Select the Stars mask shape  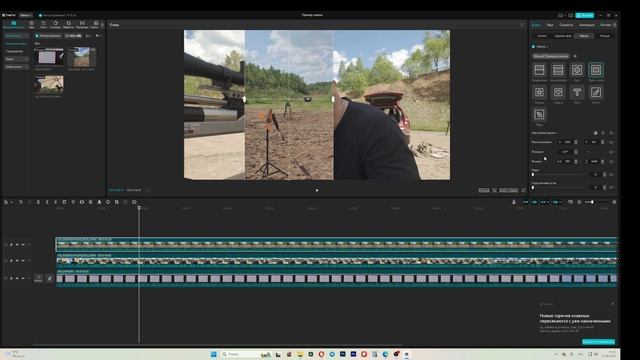(539, 92)
